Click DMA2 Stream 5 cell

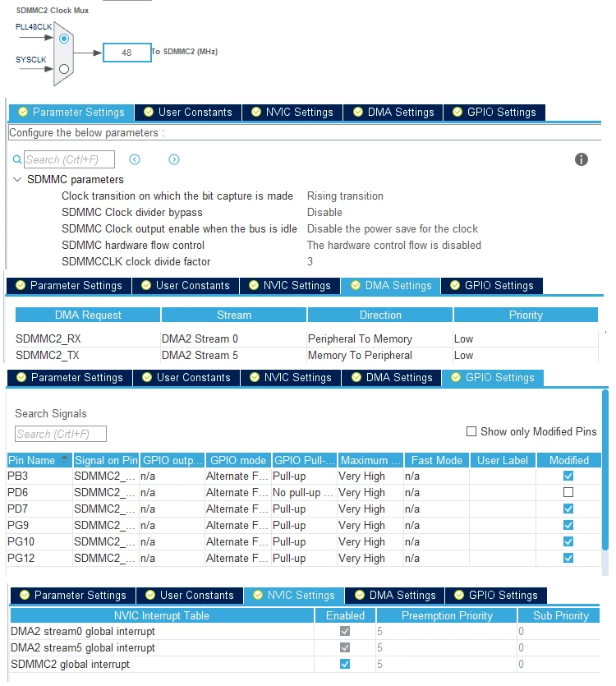[x=233, y=355]
